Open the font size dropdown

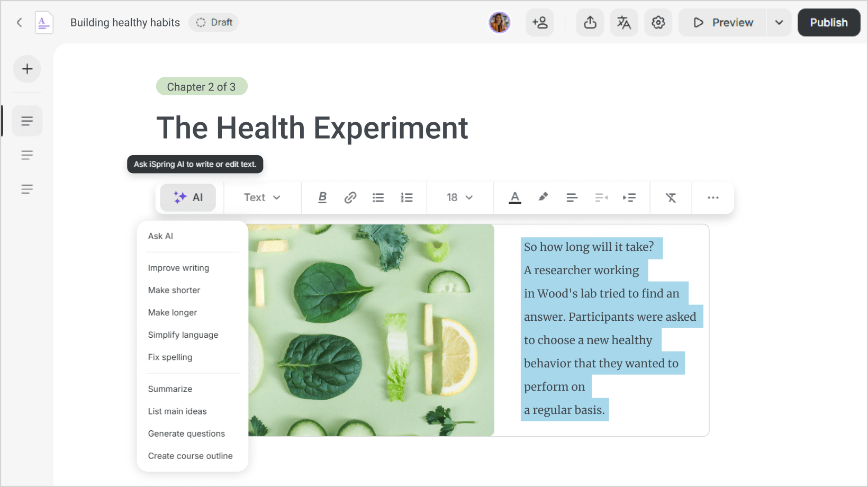(458, 197)
